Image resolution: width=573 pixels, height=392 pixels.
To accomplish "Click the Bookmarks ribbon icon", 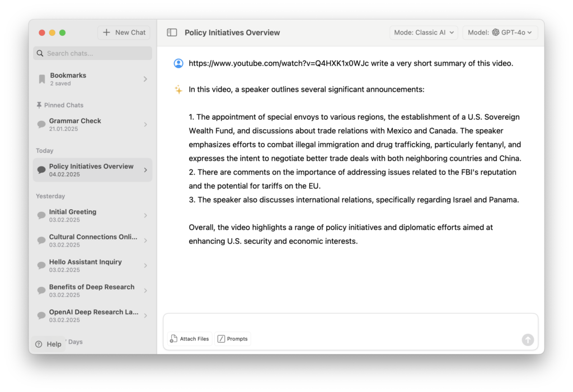I will point(42,79).
